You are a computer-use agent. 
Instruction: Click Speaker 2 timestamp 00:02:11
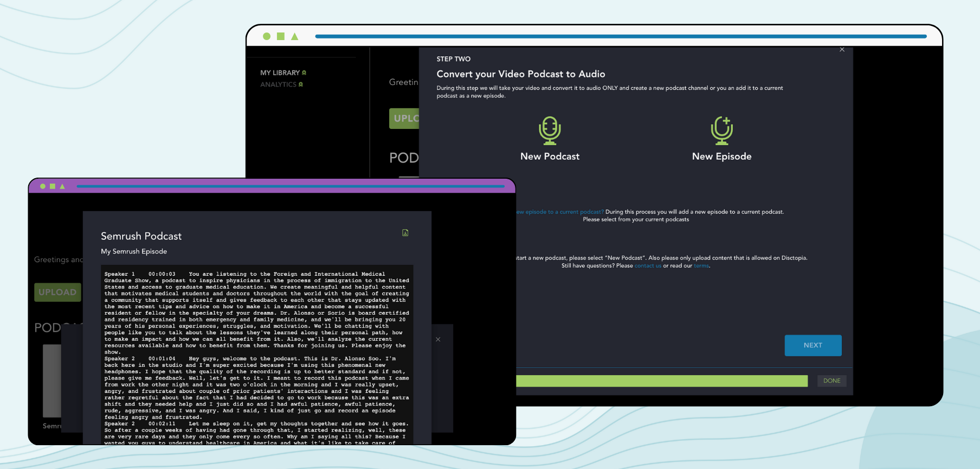click(162, 424)
